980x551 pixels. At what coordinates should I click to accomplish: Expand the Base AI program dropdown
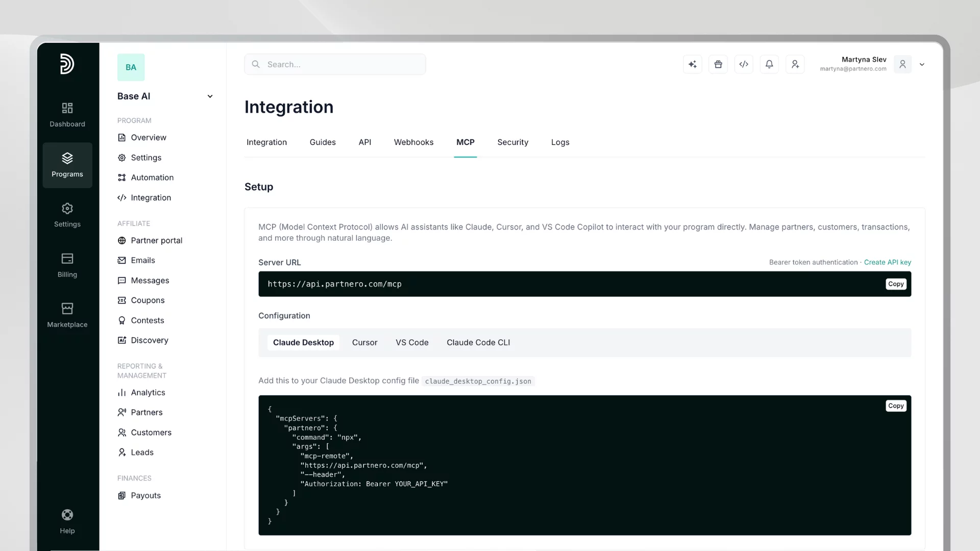(210, 96)
